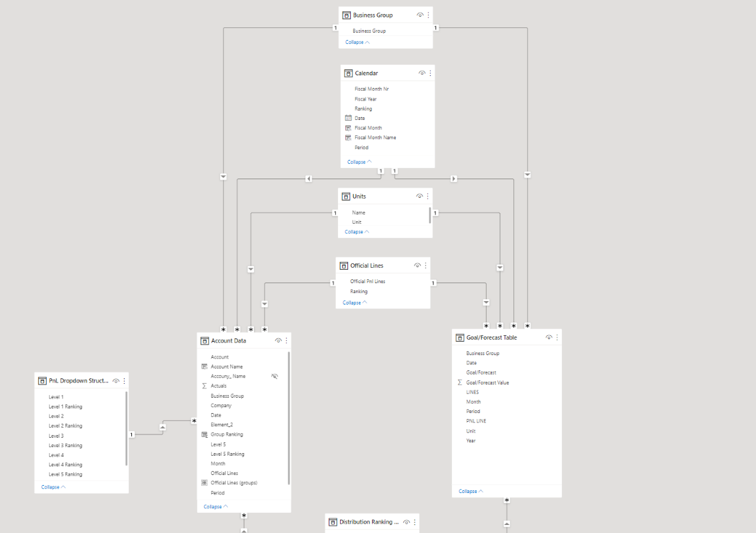756x533 pixels.
Task: Click the icon beside Group Ranking field
Action: pos(205,434)
